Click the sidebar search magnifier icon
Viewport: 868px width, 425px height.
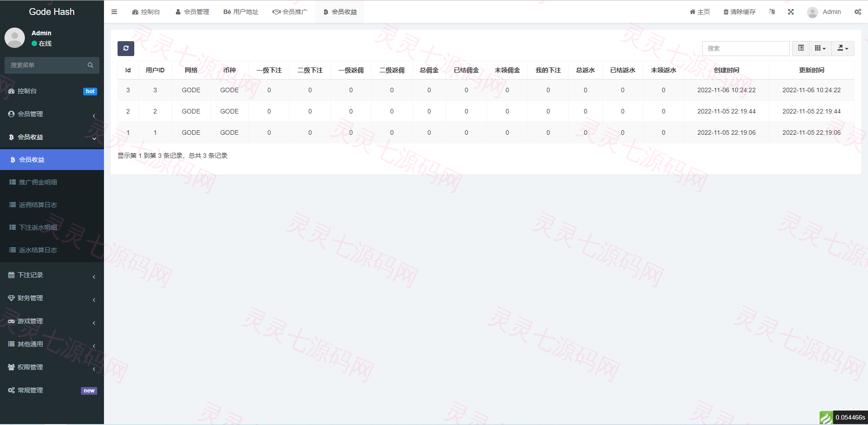(x=90, y=65)
